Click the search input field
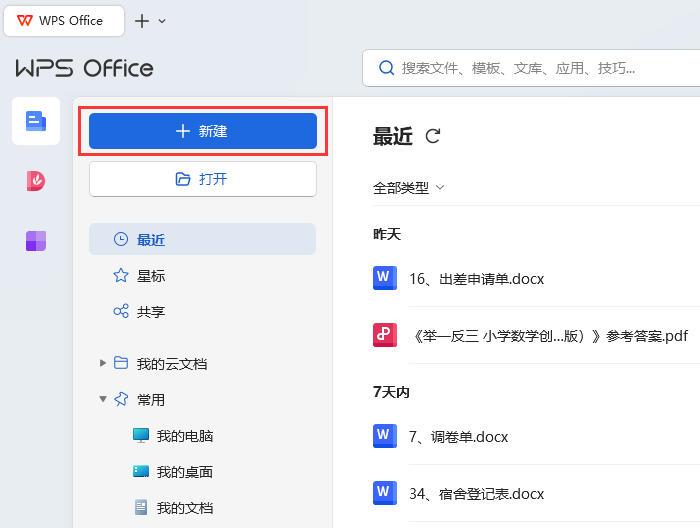This screenshot has height=528, width=700. (540, 68)
